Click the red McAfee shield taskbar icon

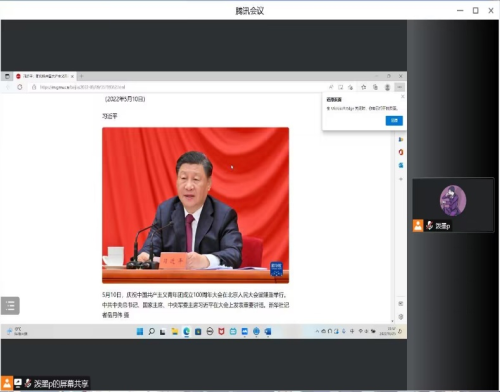221,331
